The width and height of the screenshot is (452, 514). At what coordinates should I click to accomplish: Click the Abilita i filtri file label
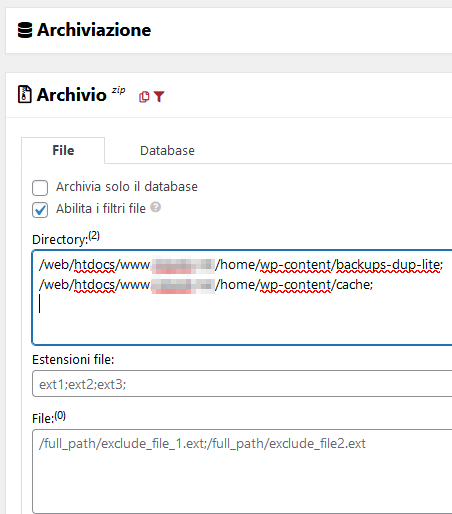(101, 209)
